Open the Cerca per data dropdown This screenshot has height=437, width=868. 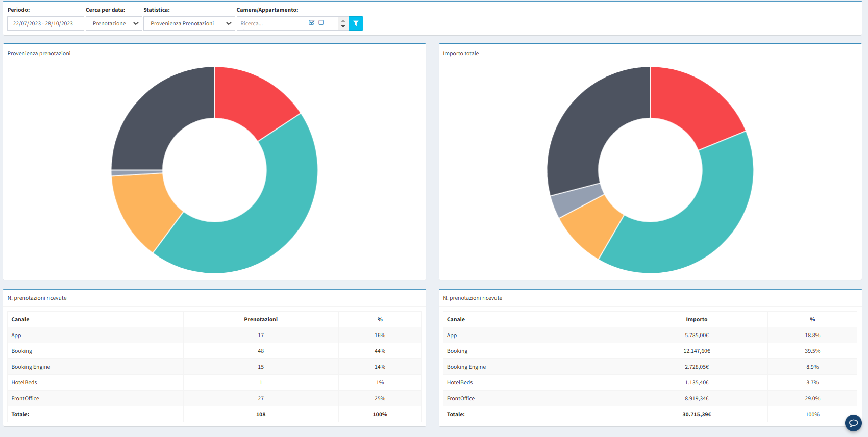(x=114, y=23)
